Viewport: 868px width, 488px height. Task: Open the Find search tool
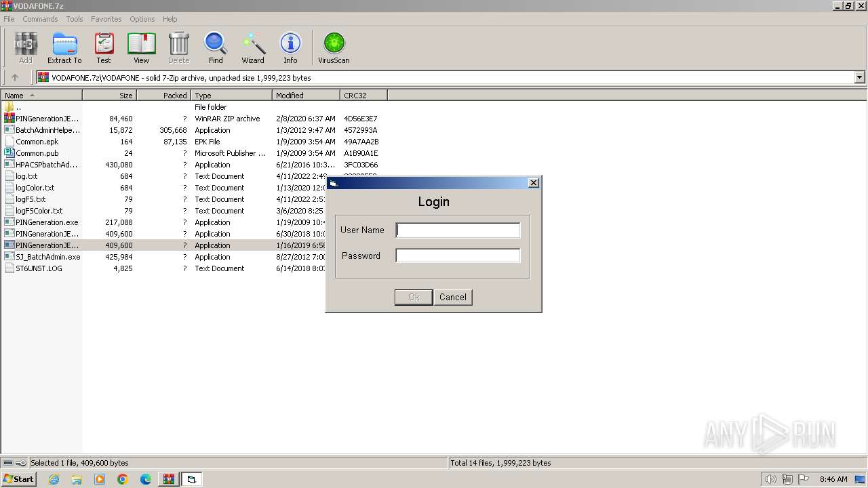point(216,48)
